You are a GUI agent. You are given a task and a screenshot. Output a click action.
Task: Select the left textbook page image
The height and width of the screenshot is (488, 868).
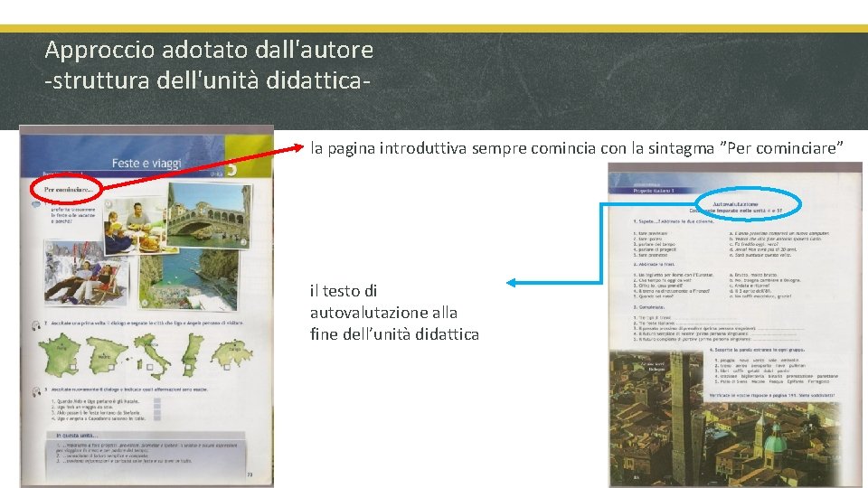[146, 306]
